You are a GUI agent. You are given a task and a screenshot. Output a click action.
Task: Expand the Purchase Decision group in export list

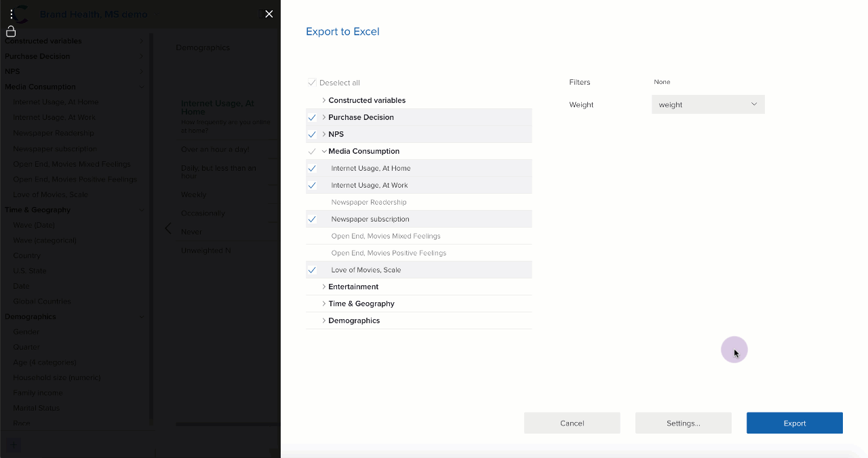point(324,117)
